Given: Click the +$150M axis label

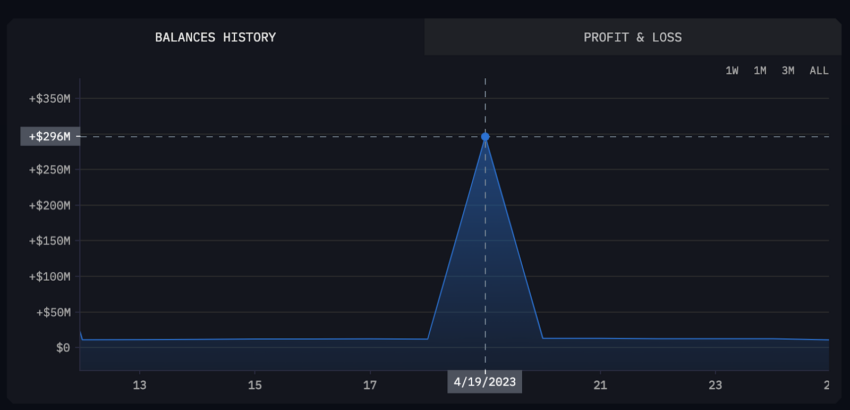Looking at the screenshot, I should (50, 241).
